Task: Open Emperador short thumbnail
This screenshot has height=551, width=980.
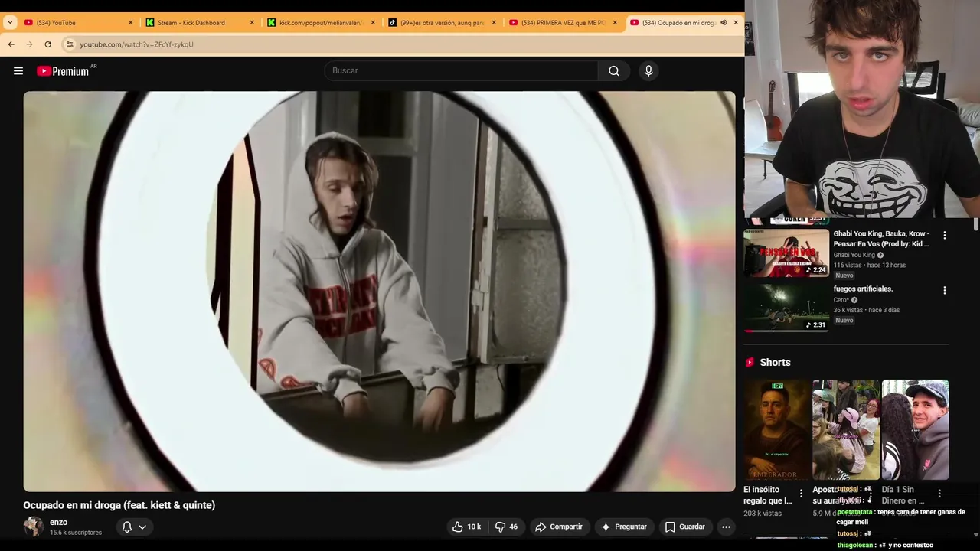Action: 777,429
